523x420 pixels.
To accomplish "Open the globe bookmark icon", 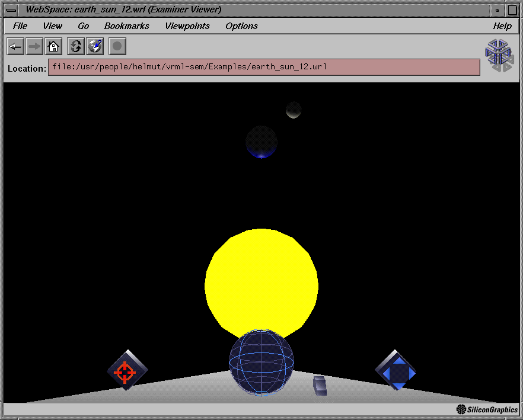I will [95, 46].
